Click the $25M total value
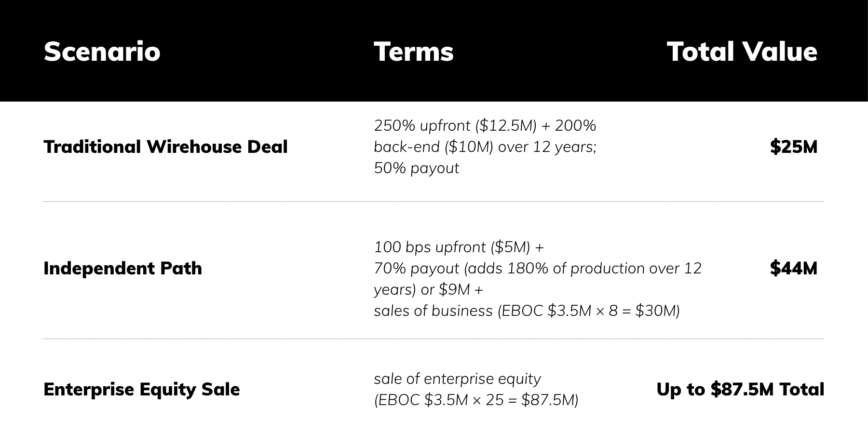868x434 pixels. tap(794, 147)
